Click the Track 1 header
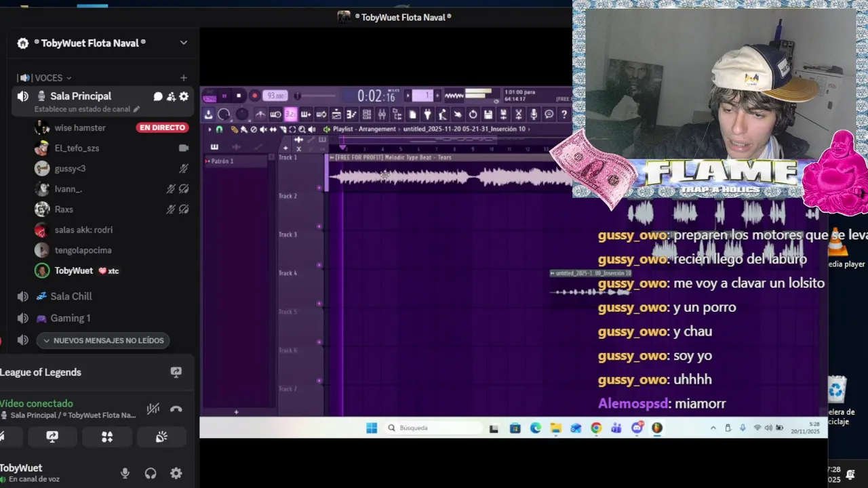Screen dimensions: 868x488 pyautogui.click(x=300, y=173)
